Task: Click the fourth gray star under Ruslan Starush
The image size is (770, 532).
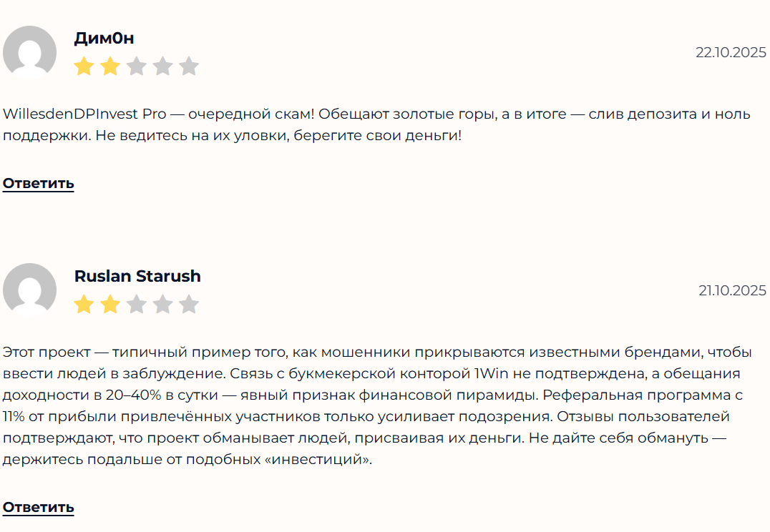Action: pyautogui.click(x=162, y=304)
